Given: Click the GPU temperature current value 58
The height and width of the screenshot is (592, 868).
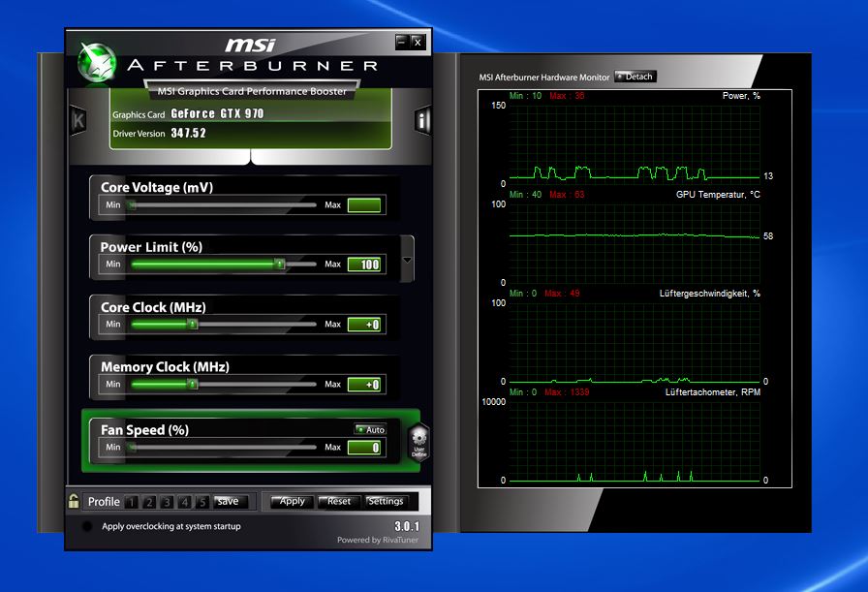Looking at the screenshot, I should [x=768, y=235].
